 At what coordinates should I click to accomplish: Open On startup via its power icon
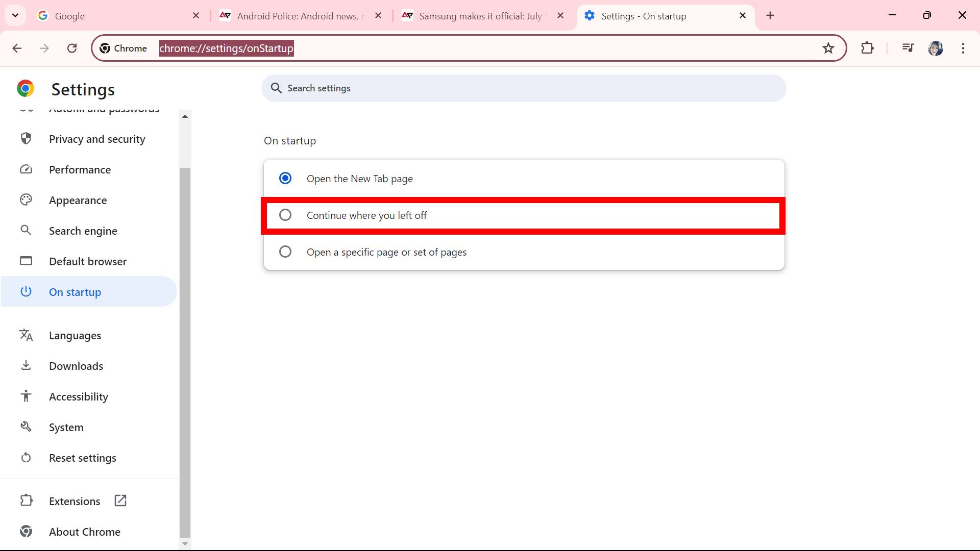(26, 291)
